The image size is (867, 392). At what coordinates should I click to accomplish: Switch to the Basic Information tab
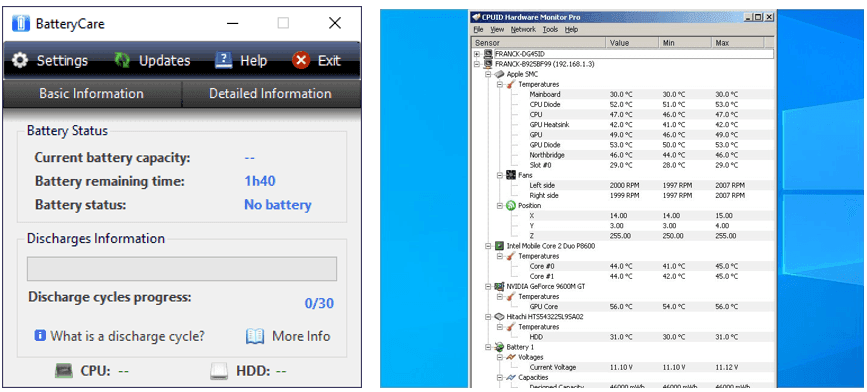click(x=92, y=93)
